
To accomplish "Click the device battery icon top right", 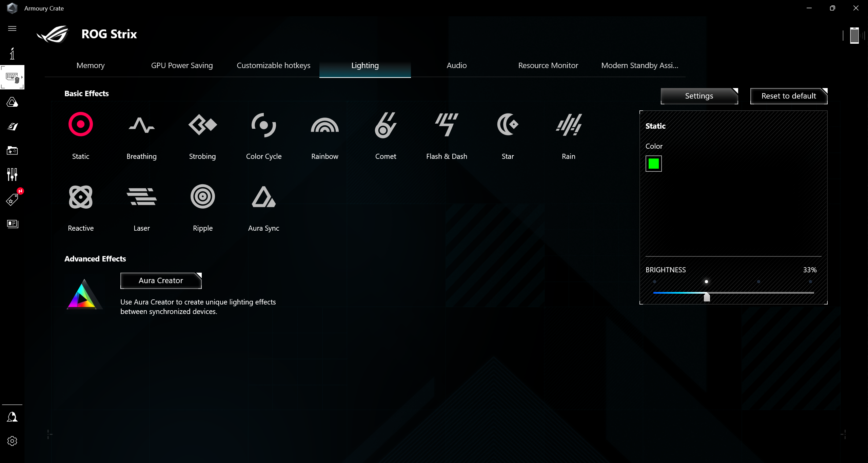I will click(854, 35).
